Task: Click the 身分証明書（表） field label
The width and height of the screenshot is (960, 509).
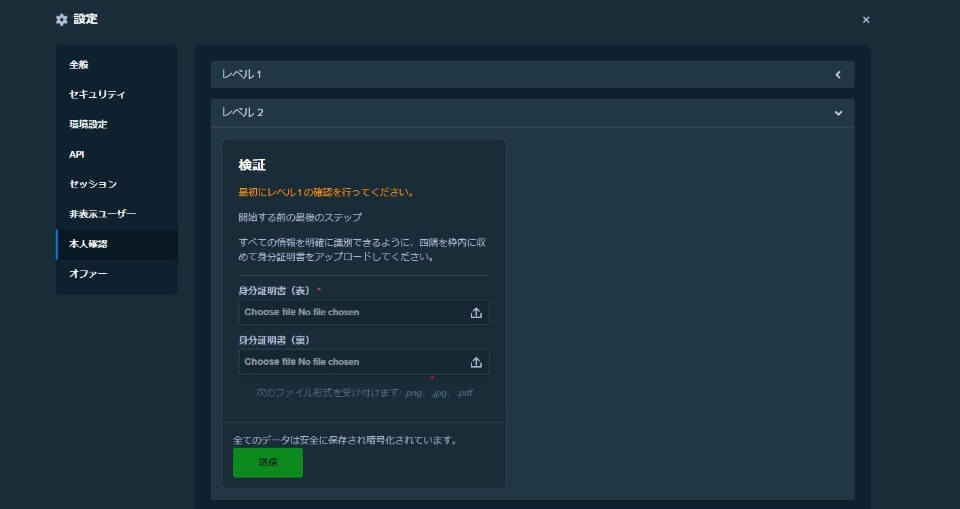Action: [x=274, y=290]
